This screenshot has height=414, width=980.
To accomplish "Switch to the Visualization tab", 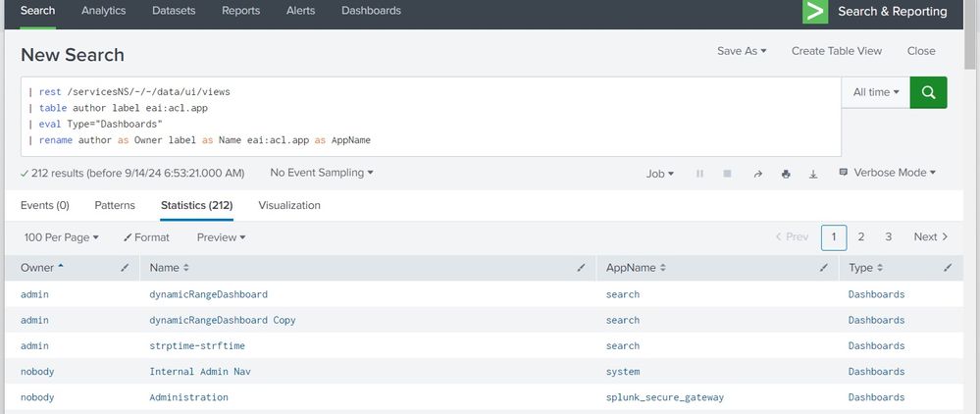I will pyautogui.click(x=289, y=206).
